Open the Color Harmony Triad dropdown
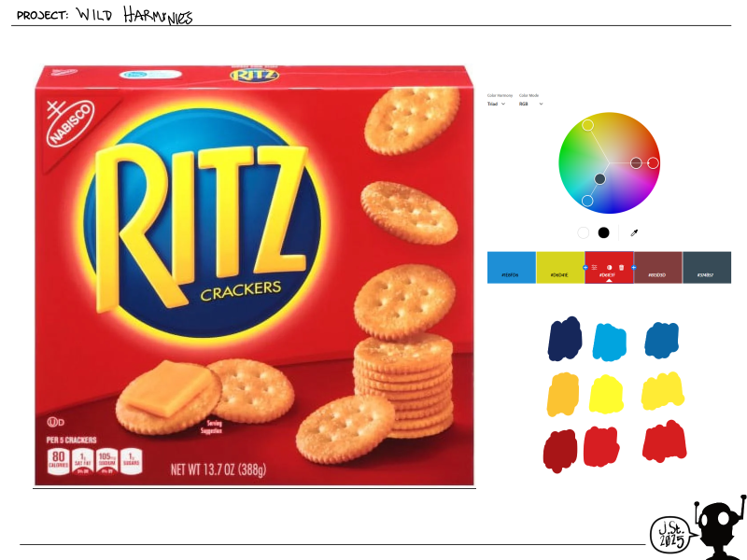The image size is (747, 560). pos(496,104)
